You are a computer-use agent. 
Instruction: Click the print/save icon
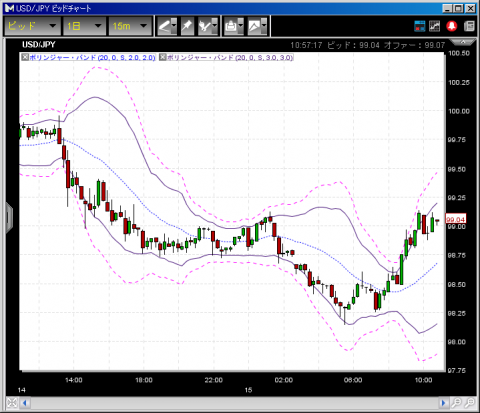tap(231, 26)
